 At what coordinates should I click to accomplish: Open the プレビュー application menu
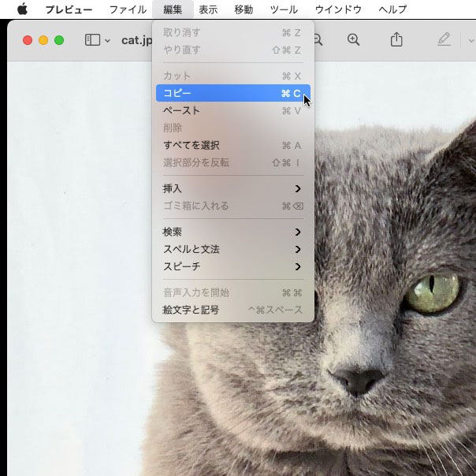pyautogui.click(x=69, y=9)
